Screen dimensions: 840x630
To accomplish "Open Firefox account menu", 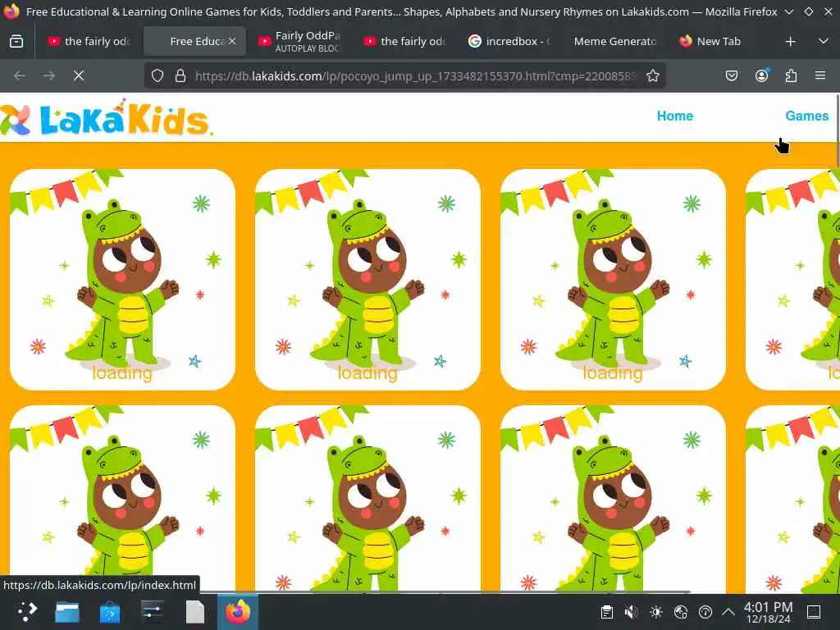I will click(x=761, y=76).
